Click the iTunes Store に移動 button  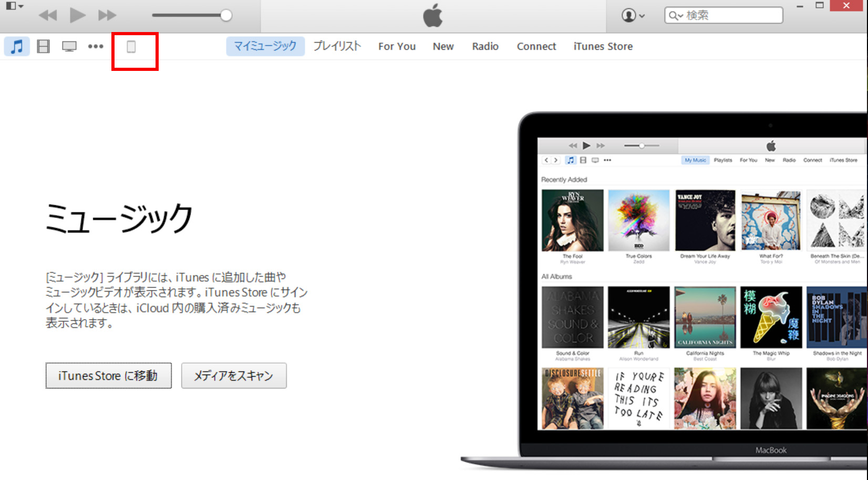pos(108,375)
